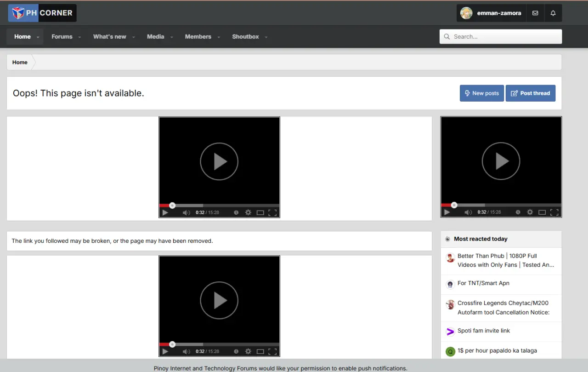The image size is (588, 372).
Task: Mute the bottom center video
Action: tap(186, 351)
